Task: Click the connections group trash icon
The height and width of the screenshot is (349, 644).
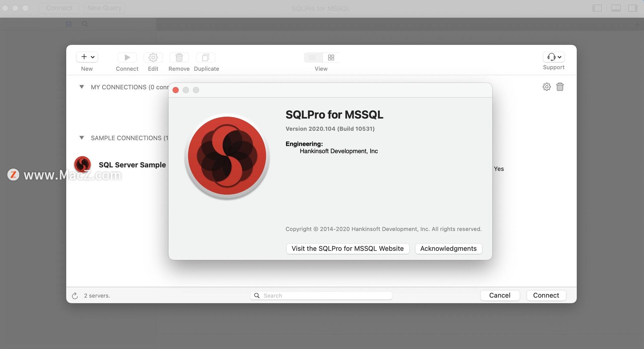Action: pos(560,87)
